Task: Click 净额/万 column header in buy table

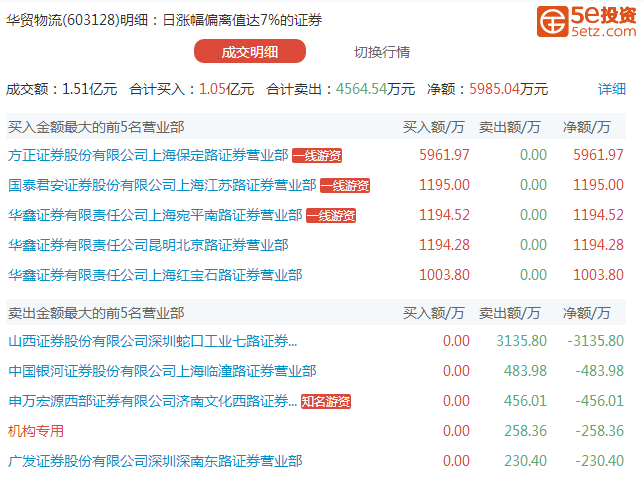Action: 586,127
